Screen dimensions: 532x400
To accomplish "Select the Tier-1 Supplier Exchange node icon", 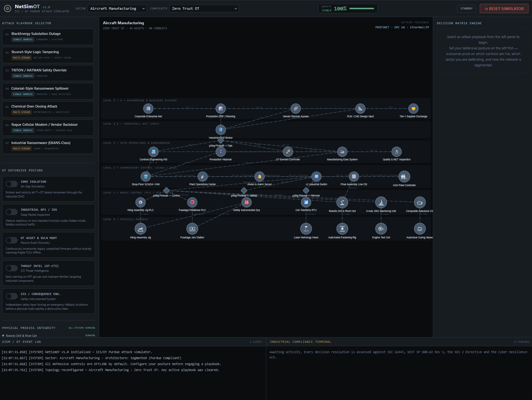I will 413,108.
